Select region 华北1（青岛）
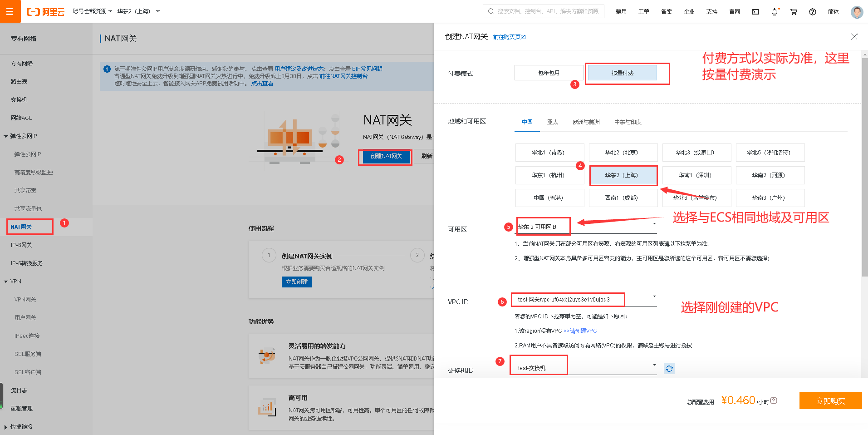 pos(549,153)
